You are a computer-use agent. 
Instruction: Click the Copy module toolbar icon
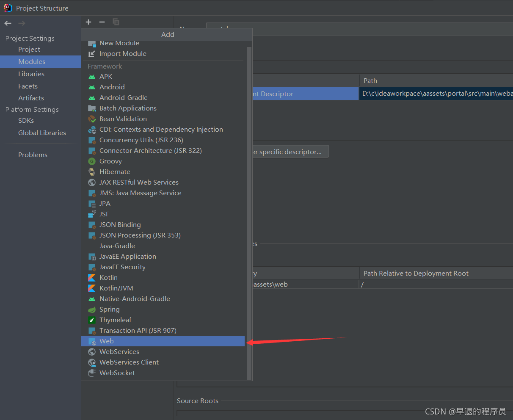tap(116, 22)
